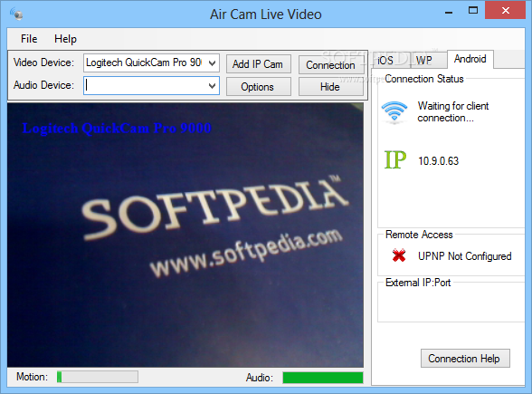
Task: Expand the Video Device dropdown arrow
Action: point(213,62)
